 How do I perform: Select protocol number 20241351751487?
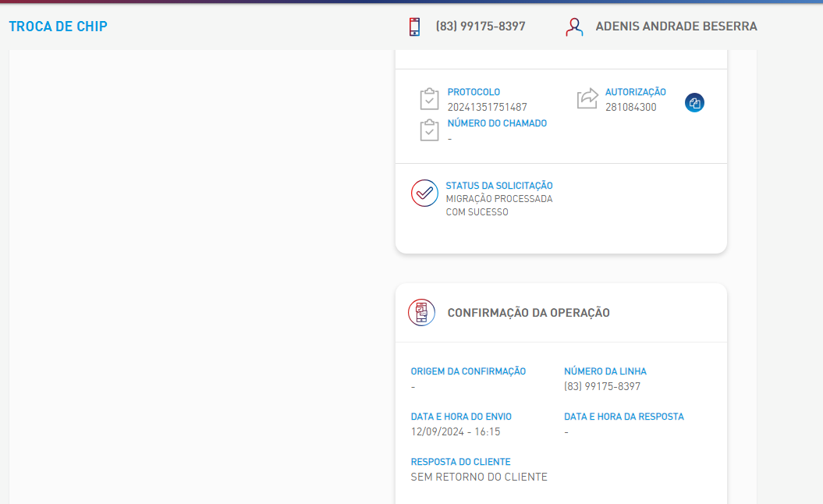click(x=487, y=107)
